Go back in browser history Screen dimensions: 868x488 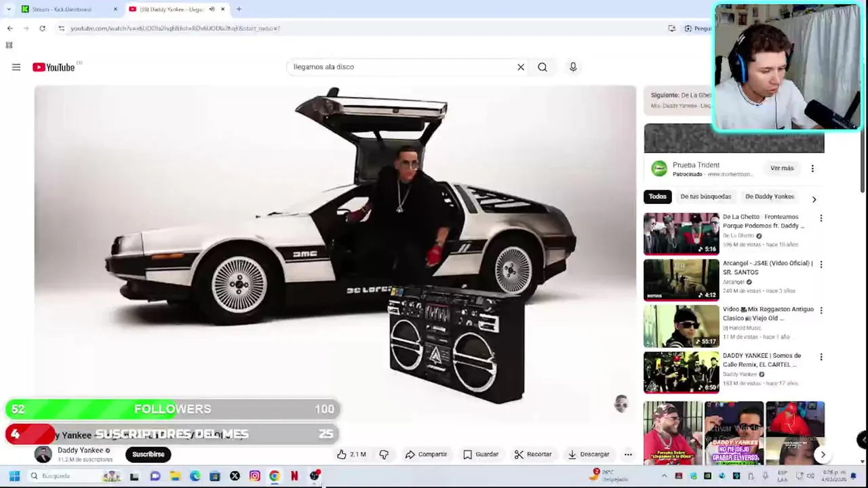click(9, 28)
